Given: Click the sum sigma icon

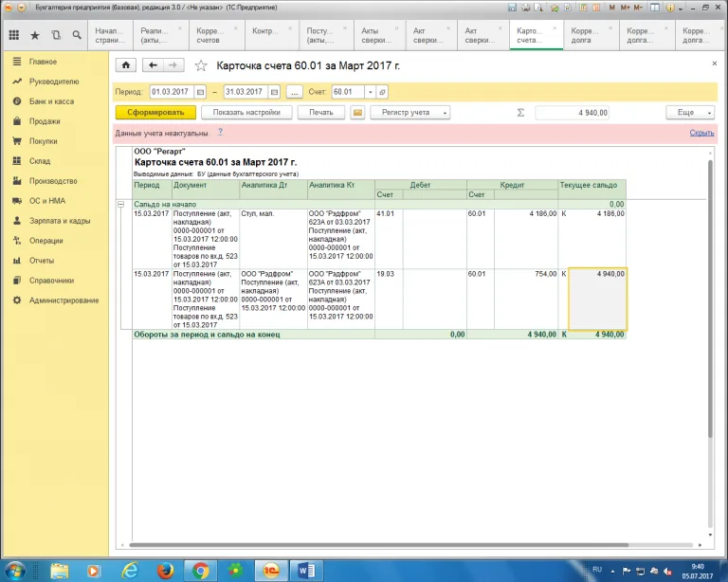Looking at the screenshot, I should point(519,112).
